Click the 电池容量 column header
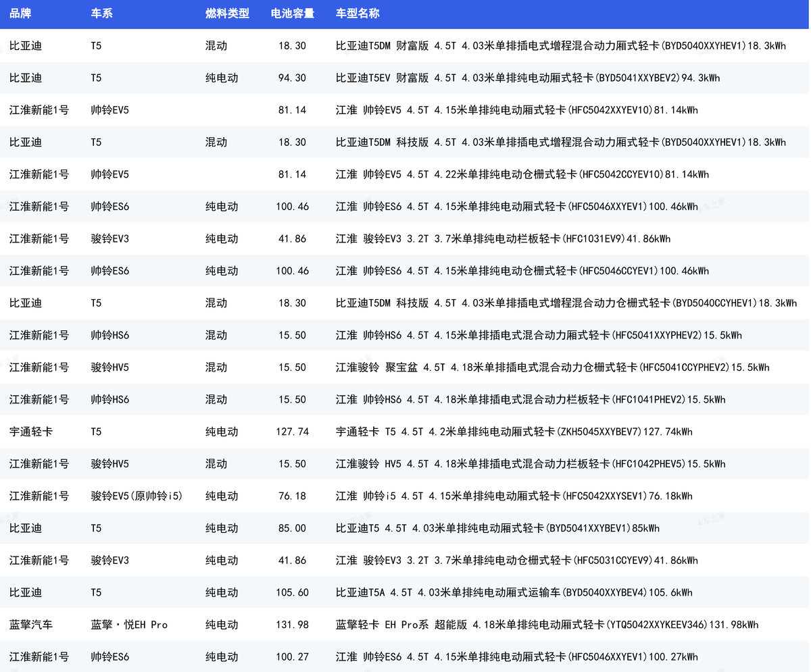Viewport: 811px width, 672px height. (293, 14)
